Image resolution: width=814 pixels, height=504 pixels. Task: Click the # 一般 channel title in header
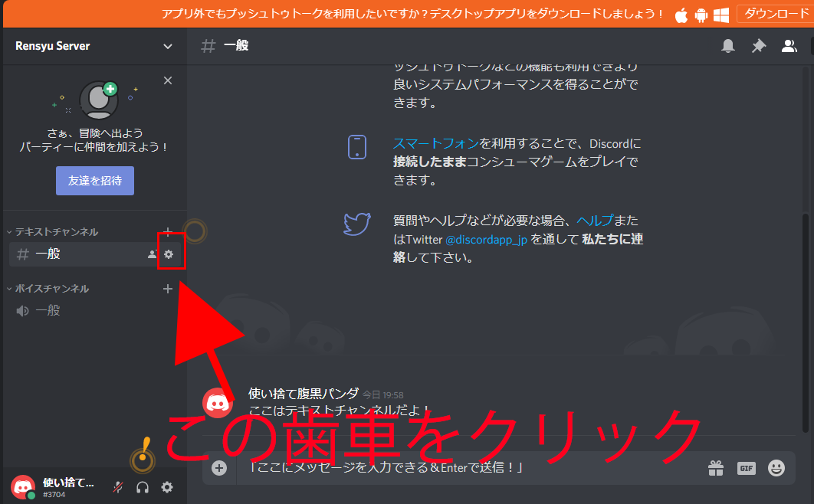(x=225, y=46)
